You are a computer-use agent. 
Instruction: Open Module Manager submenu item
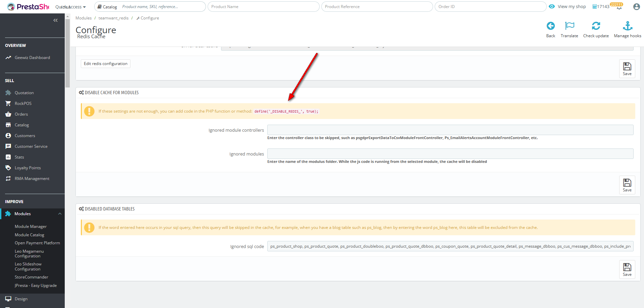pos(31,227)
